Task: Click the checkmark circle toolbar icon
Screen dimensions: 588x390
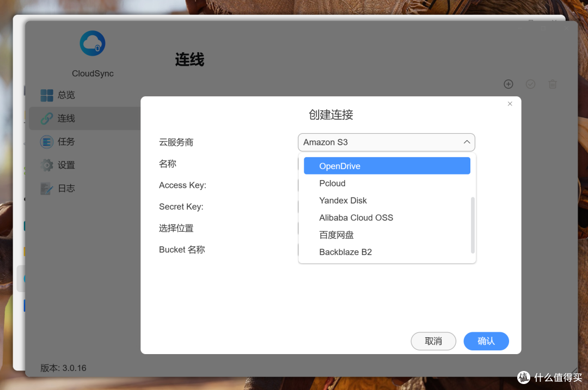Action: pos(530,84)
